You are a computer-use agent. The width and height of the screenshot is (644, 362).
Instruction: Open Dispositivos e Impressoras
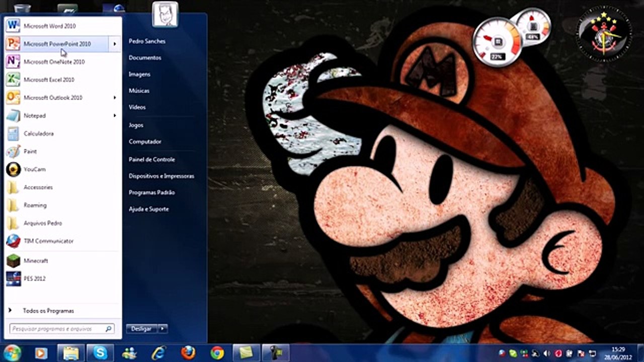click(x=161, y=176)
